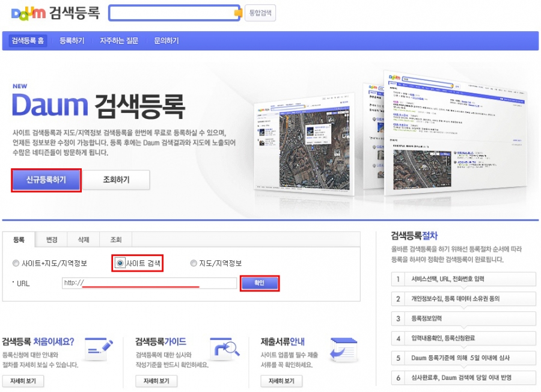Click the magnifier icon beside 검색등록가이드
This screenshot has height=392, width=541.
(225, 348)
